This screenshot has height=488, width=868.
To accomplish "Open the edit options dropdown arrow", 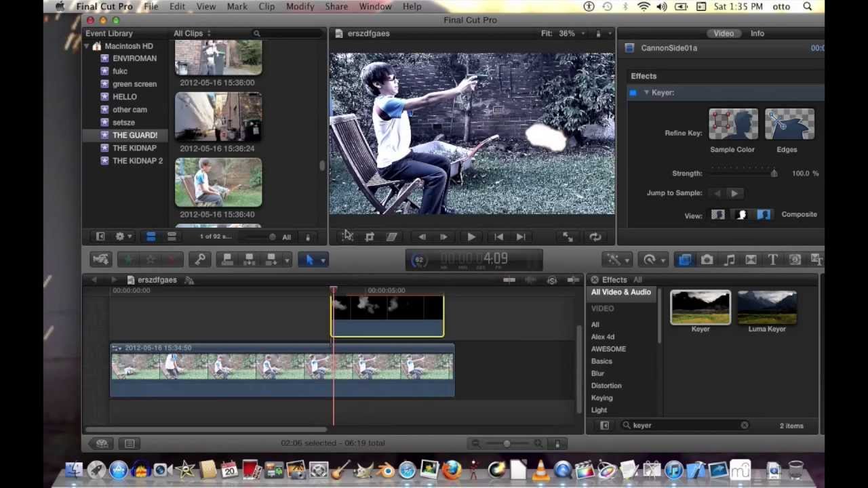I will (287, 260).
